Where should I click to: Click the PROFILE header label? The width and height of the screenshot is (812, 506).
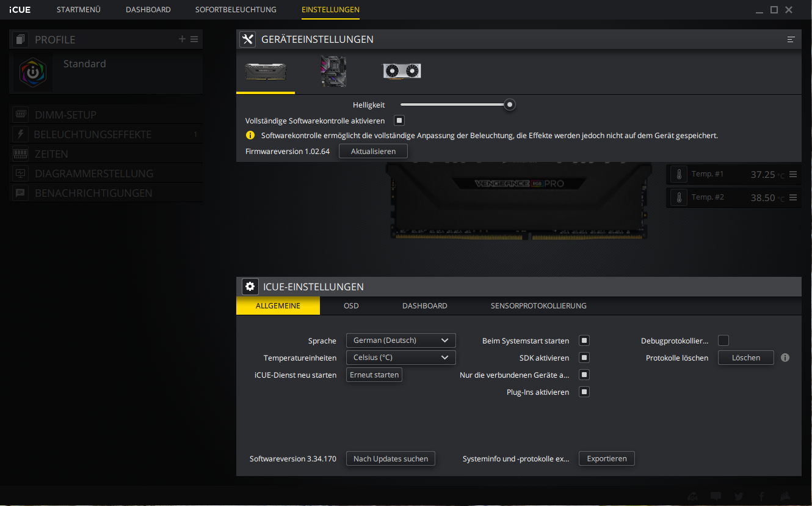[55, 40]
